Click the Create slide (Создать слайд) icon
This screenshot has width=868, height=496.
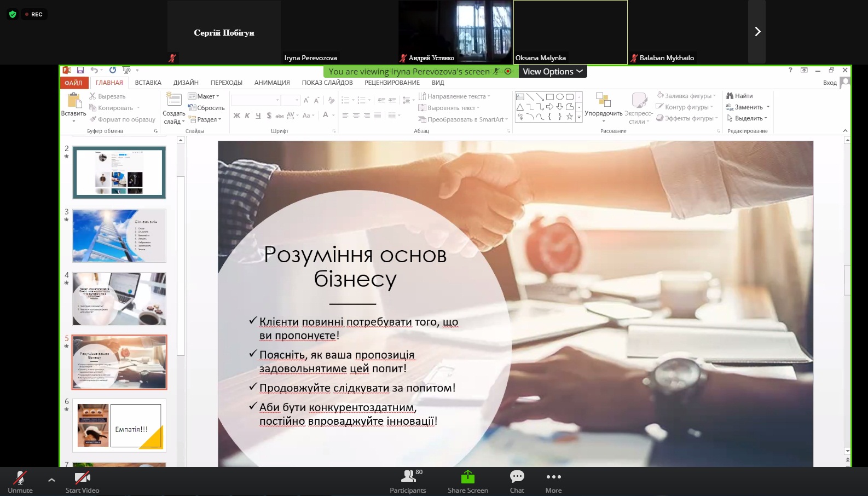pyautogui.click(x=173, y=100)
